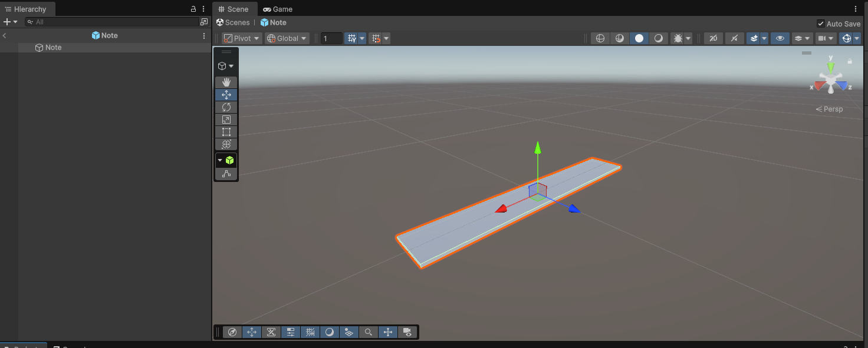Select the Hierarchy tab
The image size is (868, 348).
pyautogui.click(x=26, y=9)
